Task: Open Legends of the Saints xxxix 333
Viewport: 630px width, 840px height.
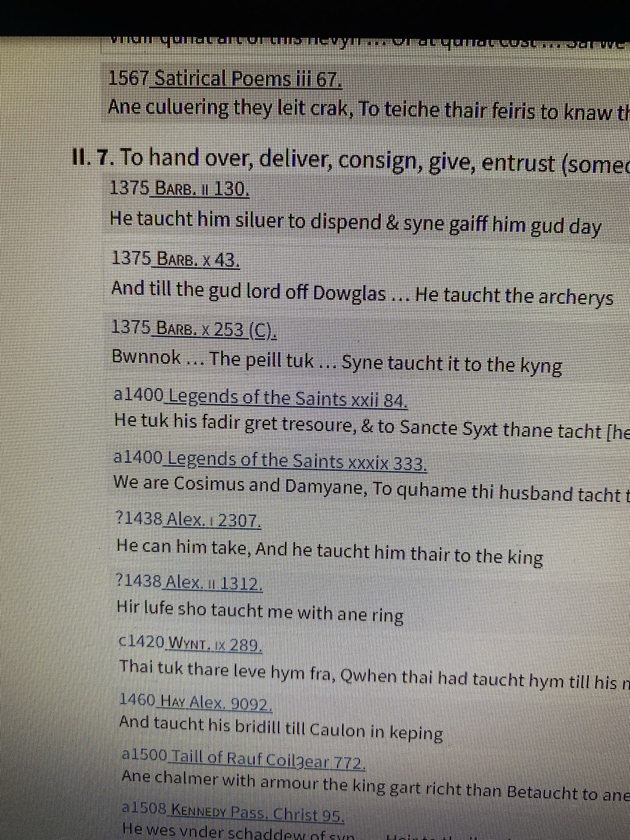Action: point(296,461)
